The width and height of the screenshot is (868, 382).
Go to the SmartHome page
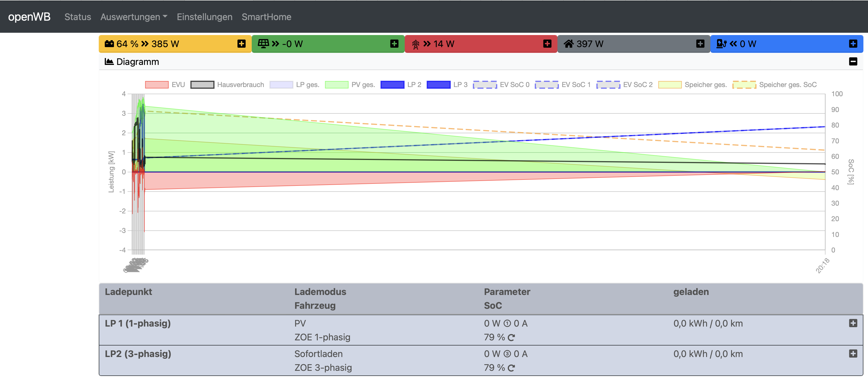click(266, 17)
